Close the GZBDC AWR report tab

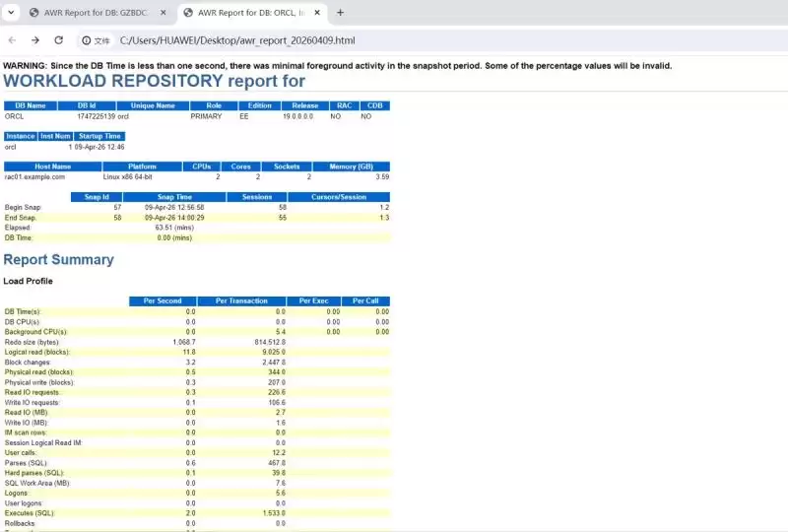[164, 13]
